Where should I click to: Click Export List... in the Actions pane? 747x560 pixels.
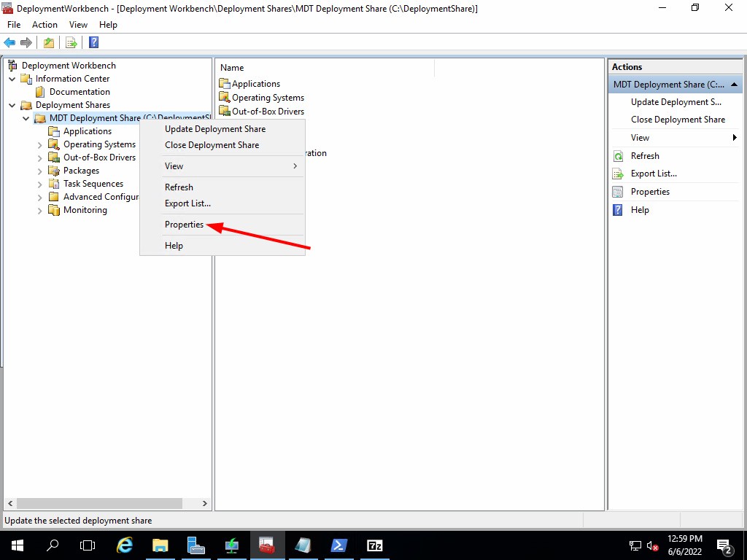(654, 174)
